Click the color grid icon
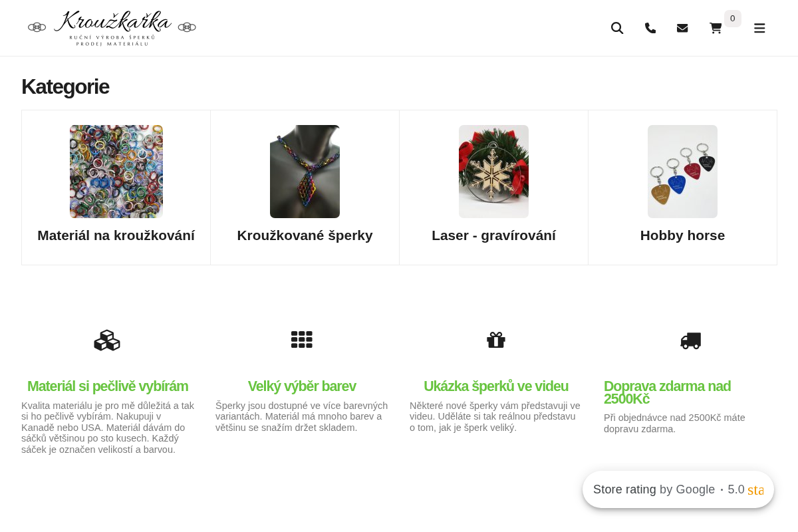 pos(302,340)
